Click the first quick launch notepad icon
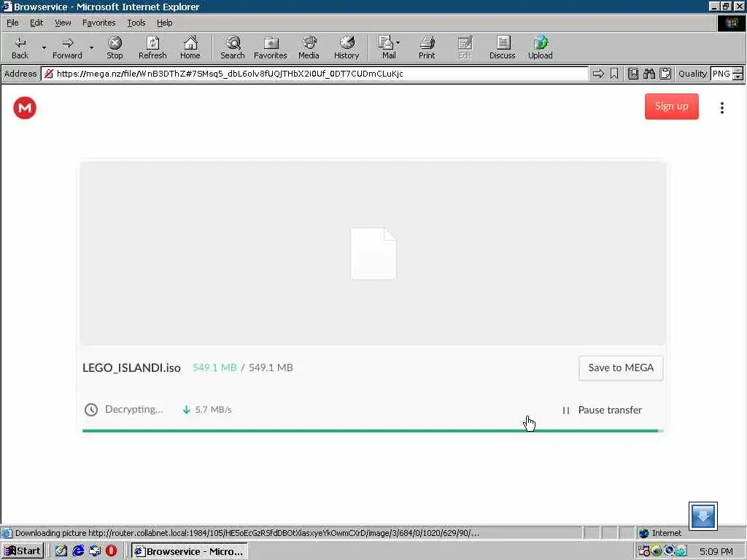This screenshot has height=560, width=747. click(x=61, y=551)
